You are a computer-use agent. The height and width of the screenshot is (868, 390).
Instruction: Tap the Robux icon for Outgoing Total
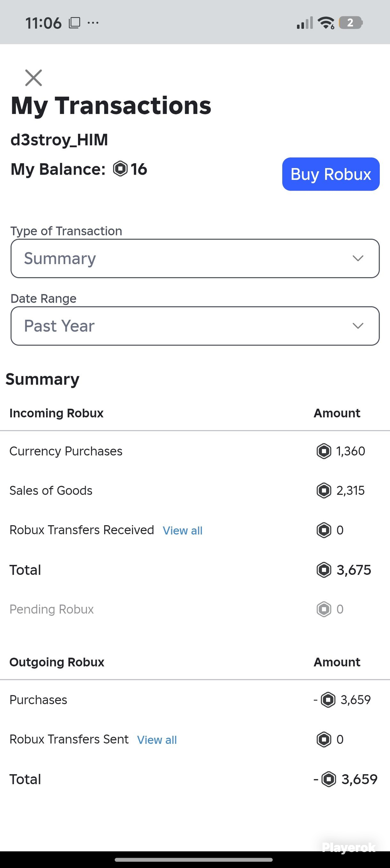tap(328, 779)
